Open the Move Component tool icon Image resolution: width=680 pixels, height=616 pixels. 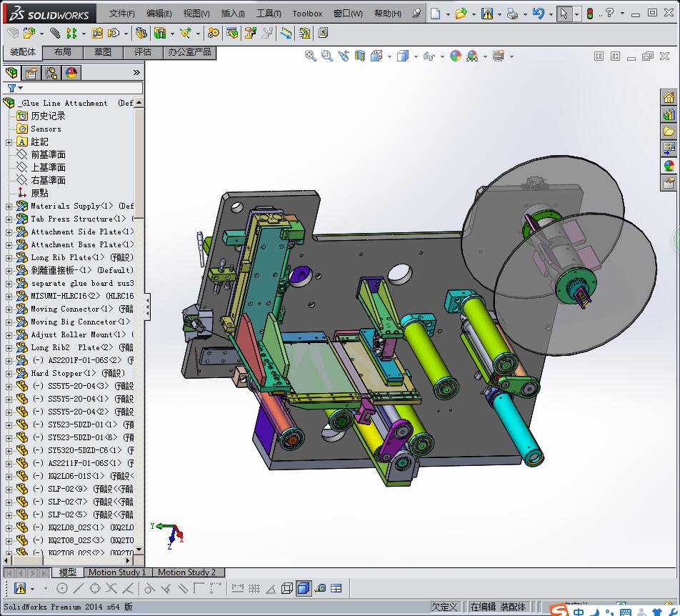(114, 33)
